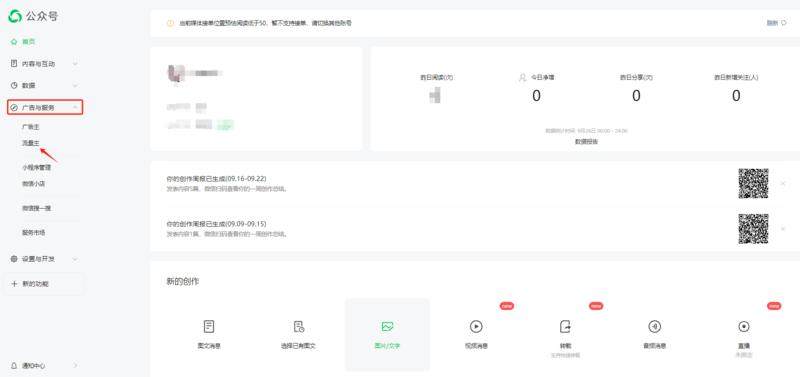Screen dimensions: 800x377
Task: Select the 图片/文字 creation icon
Action: tap(387, 326)
